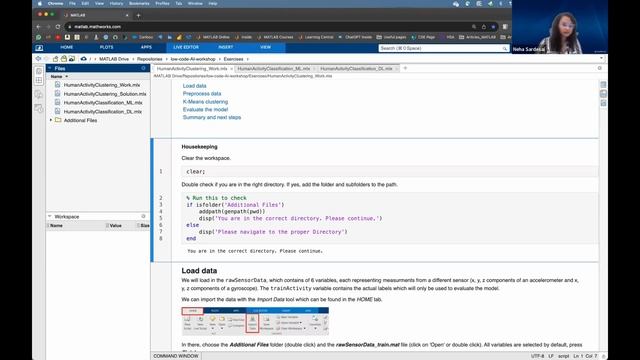
Task: Open the current folder address dropdown
Action: 601,59
